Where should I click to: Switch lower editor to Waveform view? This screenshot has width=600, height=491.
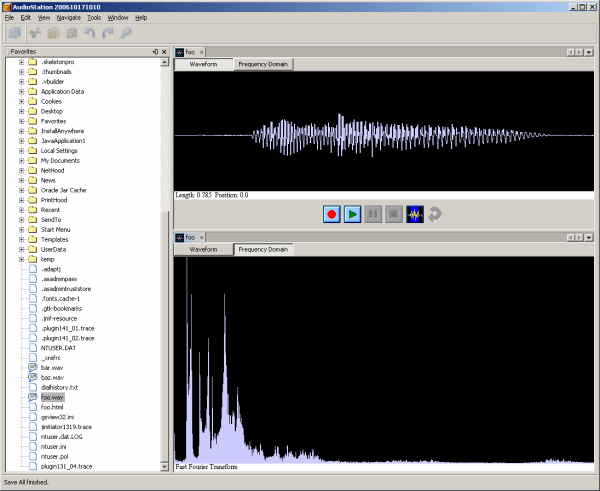[x=204, y=249]
